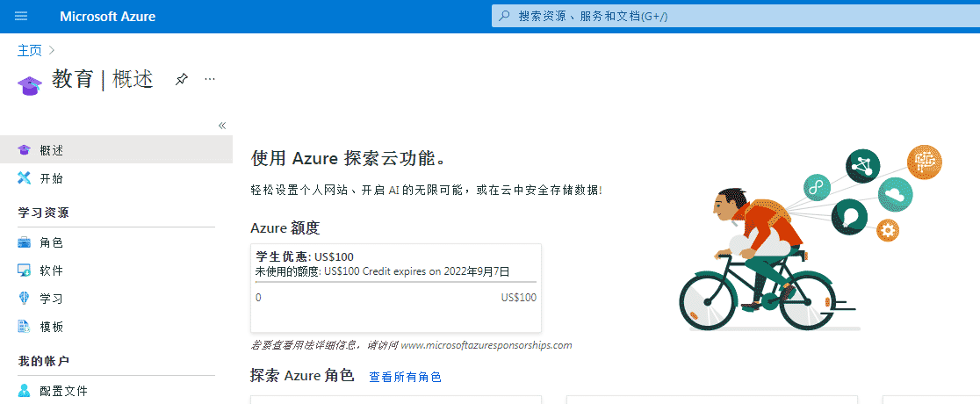Pin the 教育 page with pushpin icon

[x=181, y=79]
